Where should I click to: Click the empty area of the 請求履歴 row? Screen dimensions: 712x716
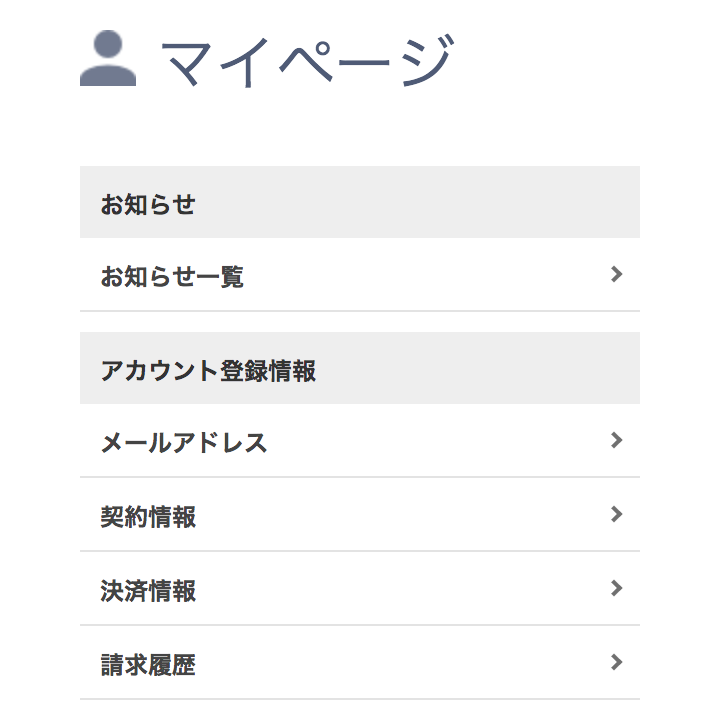click(402, 663)
